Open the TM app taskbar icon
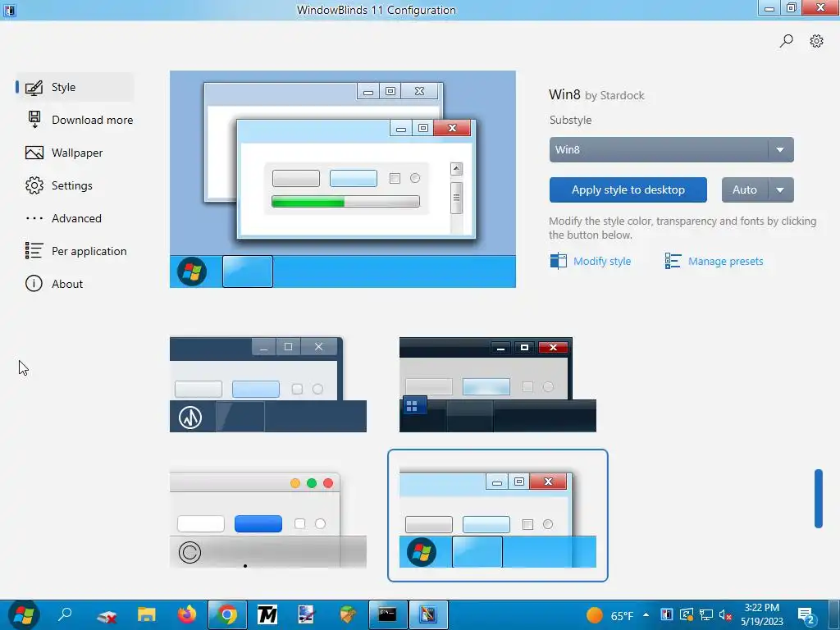The image size is (840, 630). (x=267, y=614)
